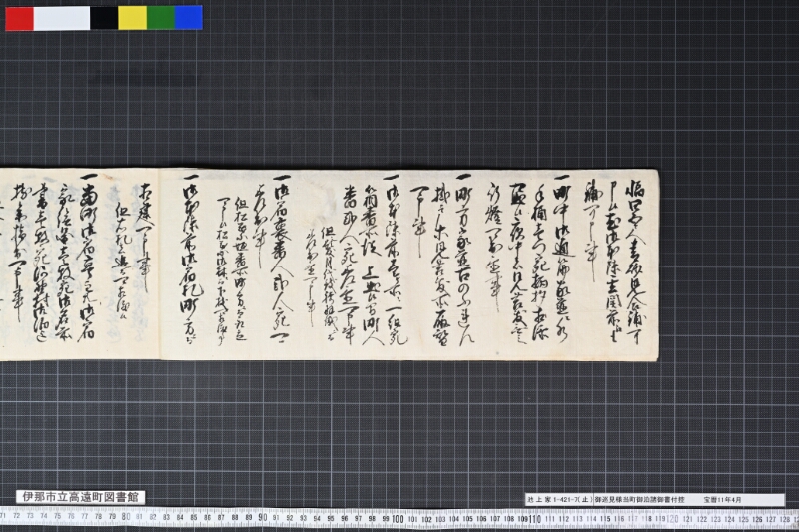Click the blue patch on the color chart

coord(189,18)
